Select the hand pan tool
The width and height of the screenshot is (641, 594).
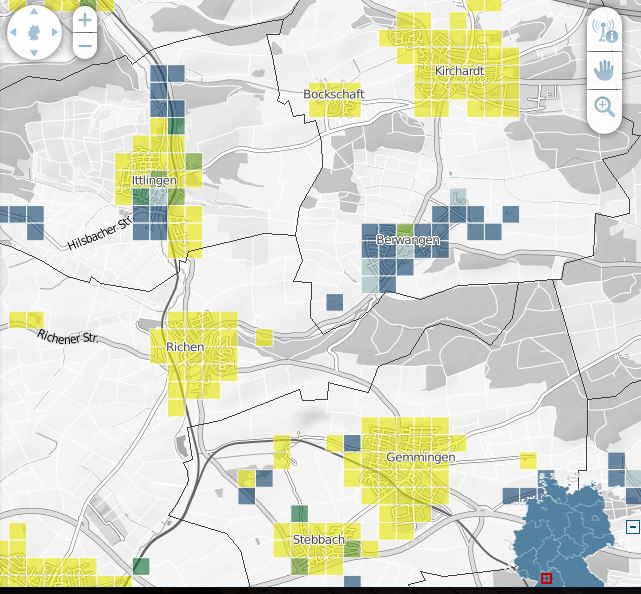604,69
